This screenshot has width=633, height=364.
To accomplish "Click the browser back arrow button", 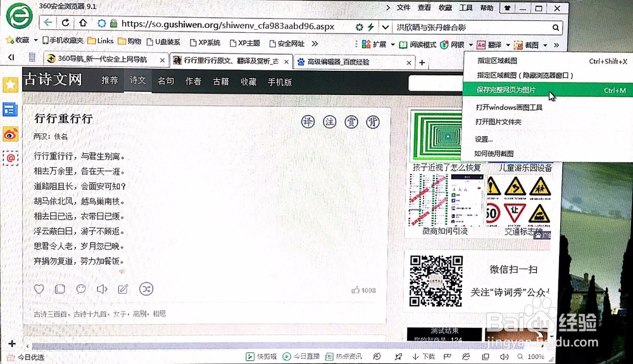I will pos(48,23).
